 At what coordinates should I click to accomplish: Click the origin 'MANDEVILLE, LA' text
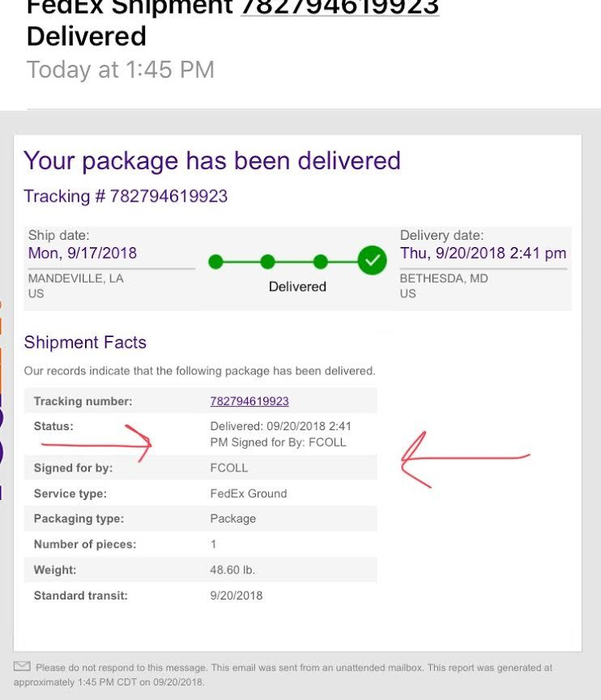tap(76, 278)
